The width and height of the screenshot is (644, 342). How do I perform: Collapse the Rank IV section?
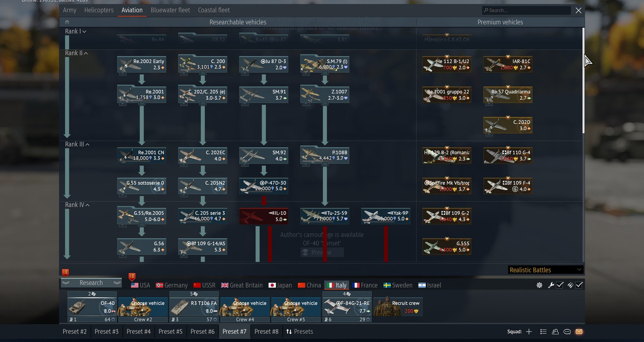[77, 205]
